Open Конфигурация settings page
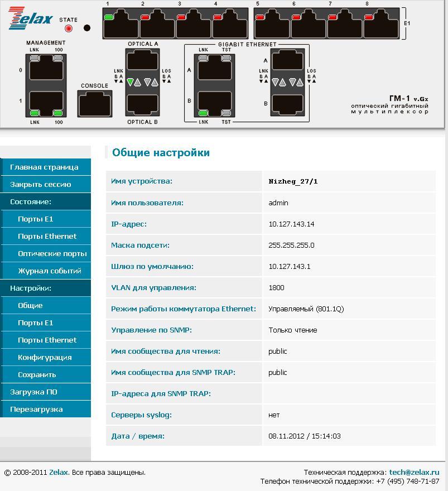448x491 pixels. (46, 357)
